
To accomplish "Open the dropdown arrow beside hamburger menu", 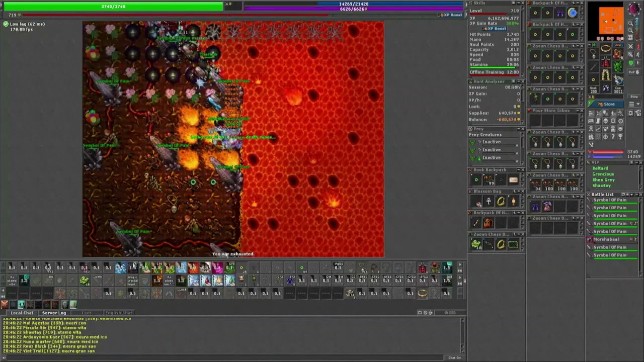I will pos(638,104).
